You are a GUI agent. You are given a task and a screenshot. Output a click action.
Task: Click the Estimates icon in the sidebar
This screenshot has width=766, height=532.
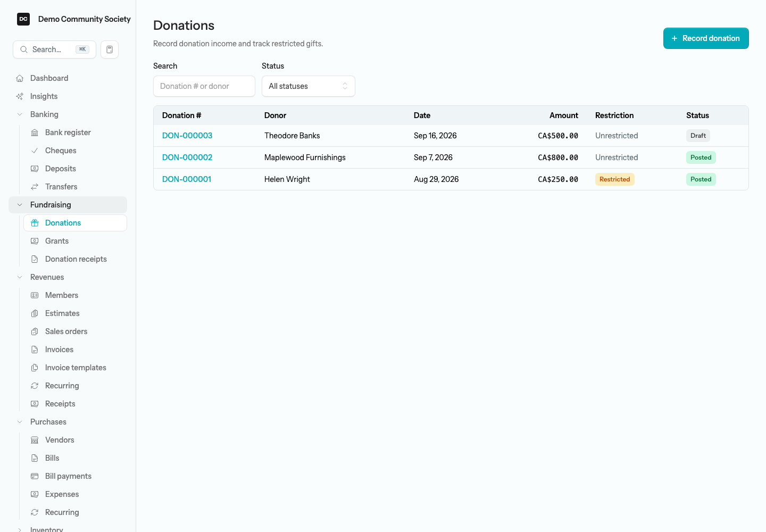pyautogui.click(x=35, y=313)
